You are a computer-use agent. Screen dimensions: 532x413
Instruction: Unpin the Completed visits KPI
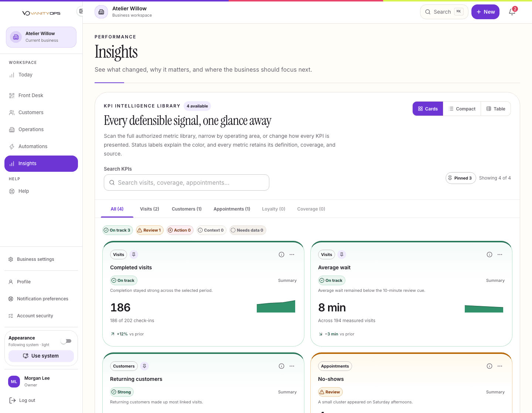pos(134,255)
